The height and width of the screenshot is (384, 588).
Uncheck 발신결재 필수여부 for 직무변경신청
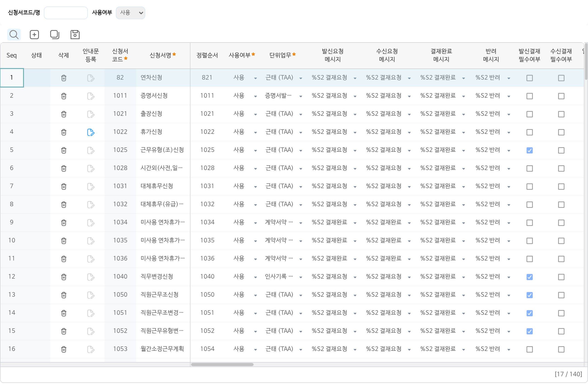point(529,277)
